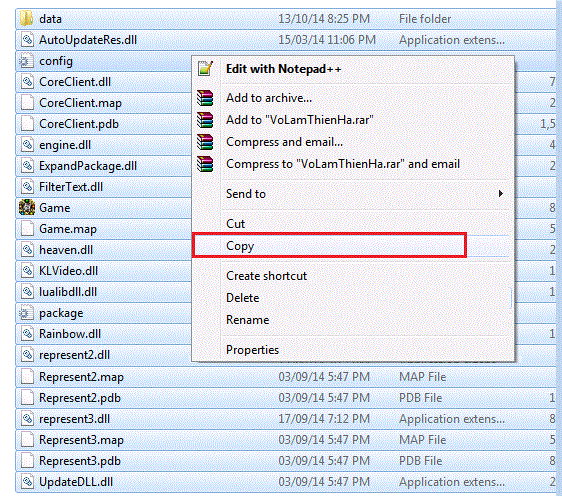Select Edit with Notepad++ option

[284, 69]
